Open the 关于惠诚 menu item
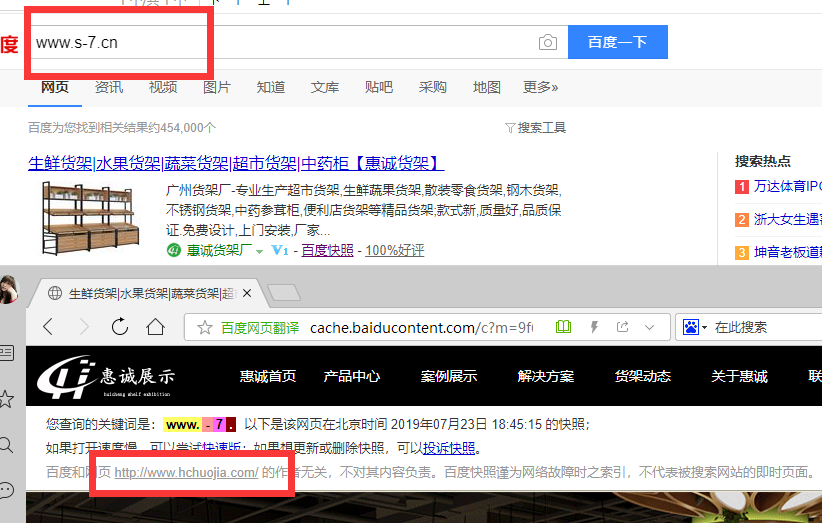This screenshot has width=822, height=523. pyautogui.click(x=739, y=376)
